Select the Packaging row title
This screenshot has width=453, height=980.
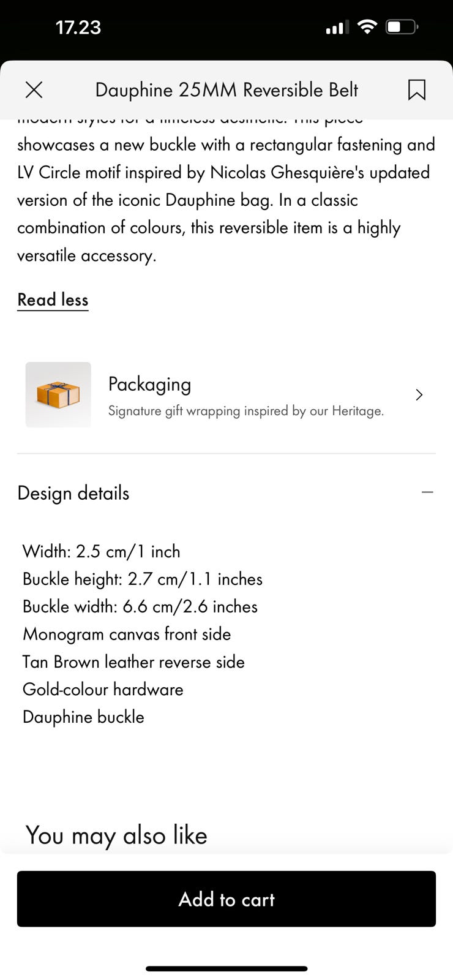[x=149, y=384]
